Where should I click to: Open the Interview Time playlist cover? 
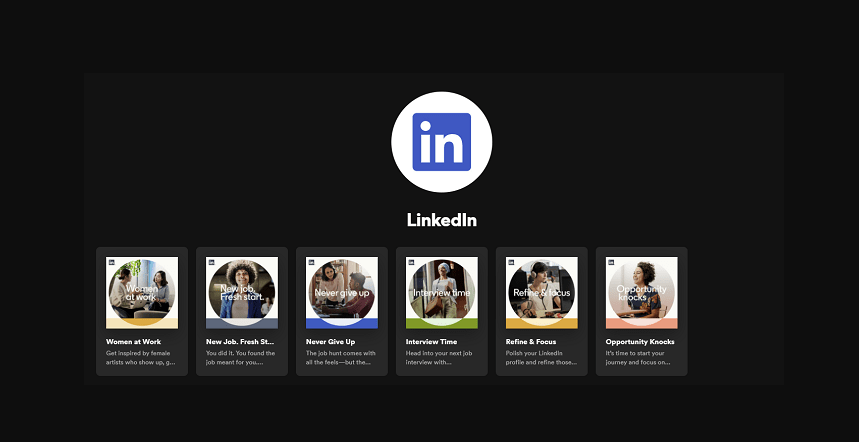click(x=442, y=292)
